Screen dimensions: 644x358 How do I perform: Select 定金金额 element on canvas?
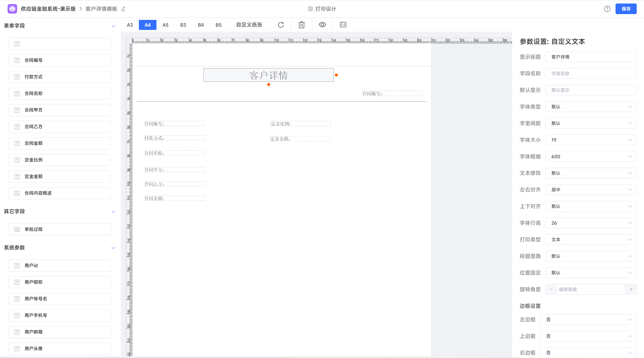click(300, 139)
